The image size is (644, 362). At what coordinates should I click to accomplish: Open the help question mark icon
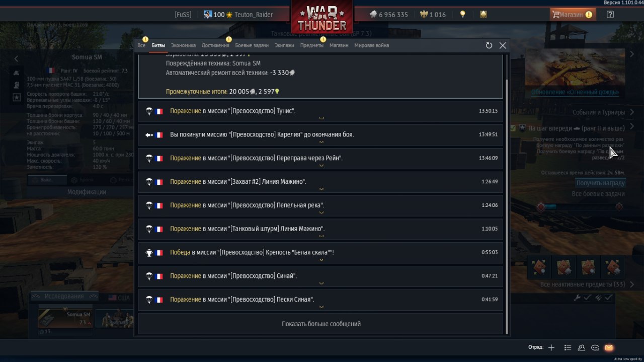pyautogui.click(x=610, y=15)
